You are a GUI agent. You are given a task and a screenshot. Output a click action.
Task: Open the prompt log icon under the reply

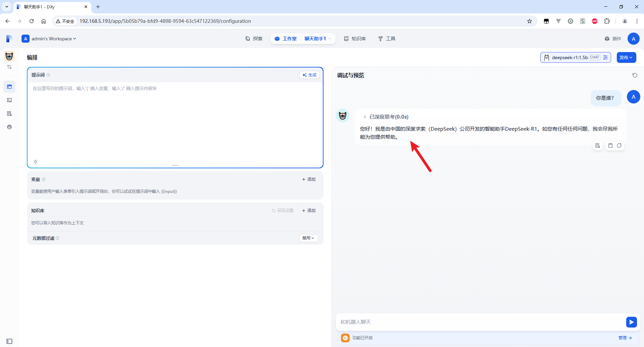(598, 145)
